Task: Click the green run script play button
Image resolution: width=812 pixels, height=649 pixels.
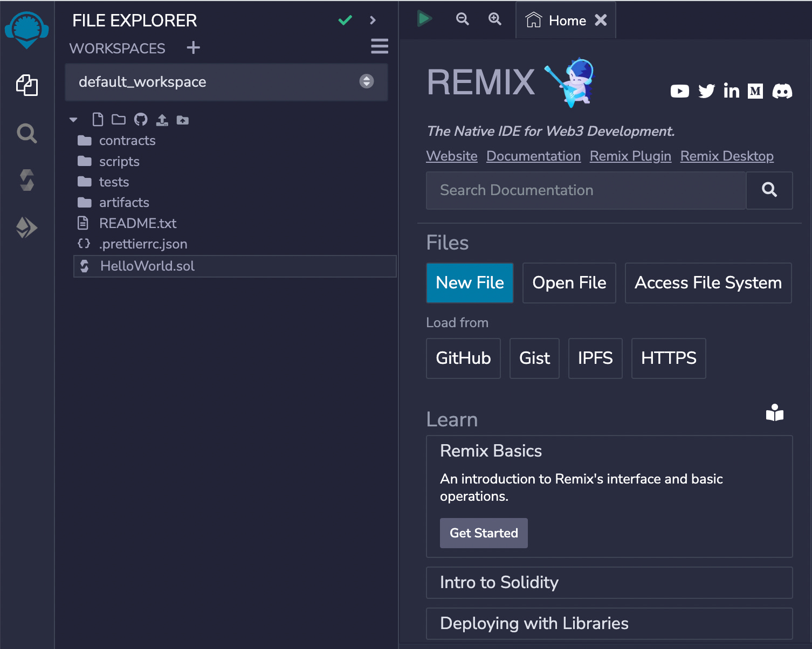Action: [x=424, y=19]
